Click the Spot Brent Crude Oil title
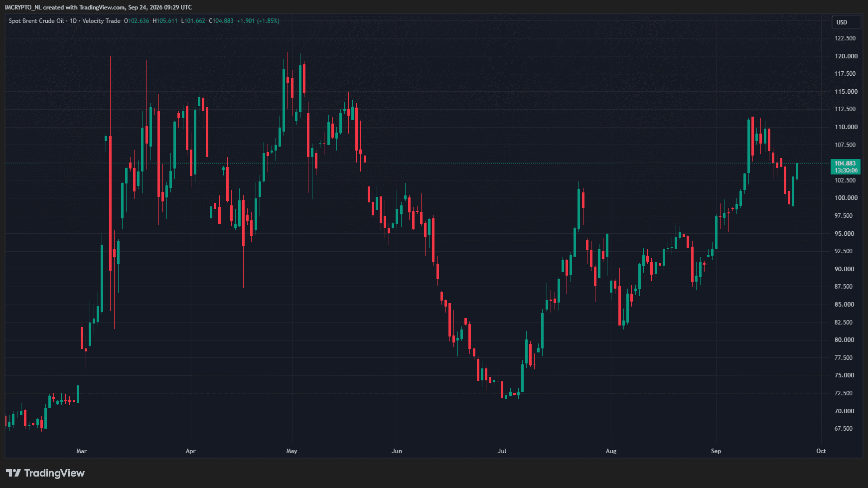 (x=36, y=21)
